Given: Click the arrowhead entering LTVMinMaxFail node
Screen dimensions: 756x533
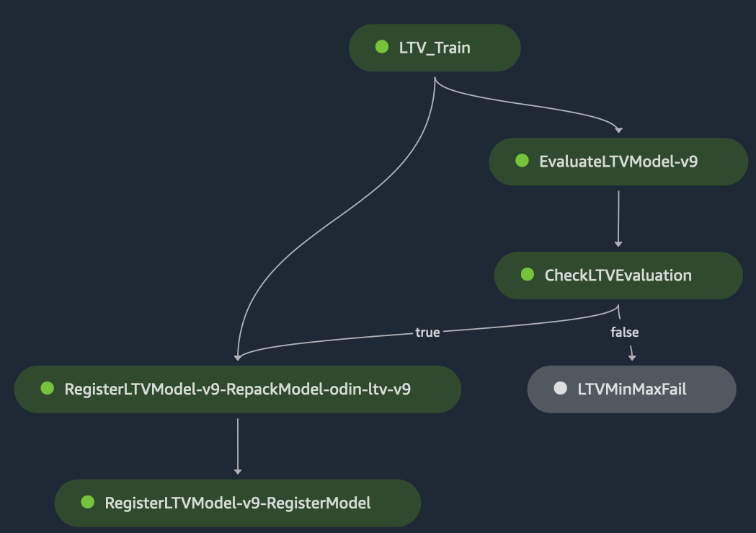Looking at the screenshot, I should coord(631,355).
